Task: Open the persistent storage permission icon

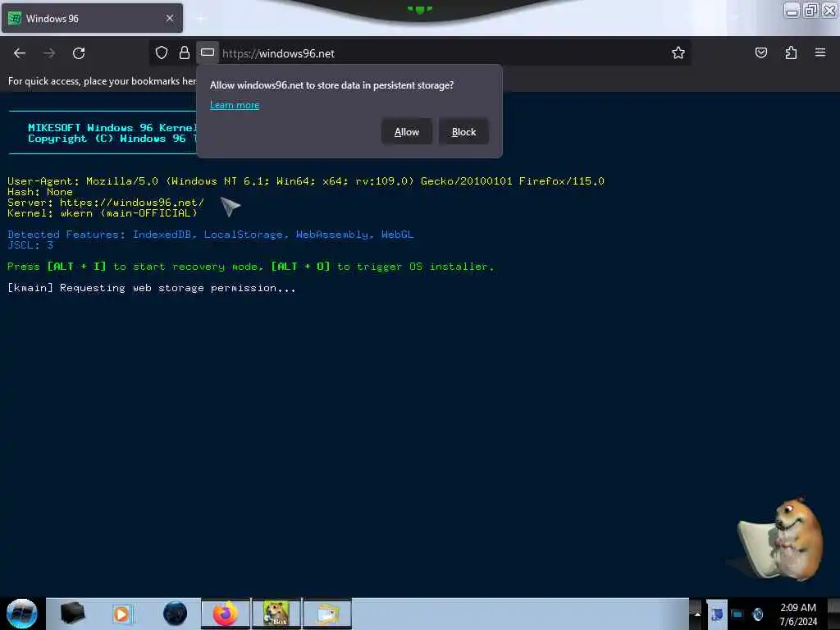Action: [x=208, y=52]
